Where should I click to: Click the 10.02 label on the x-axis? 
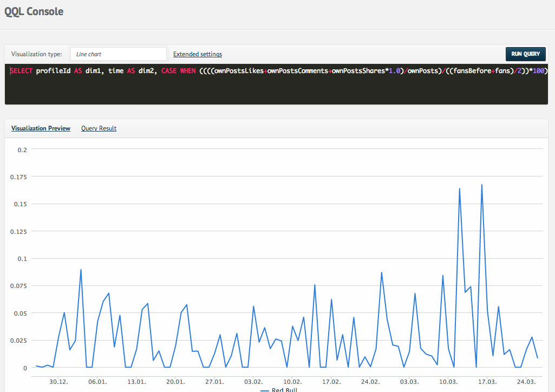tap(292, 381)
